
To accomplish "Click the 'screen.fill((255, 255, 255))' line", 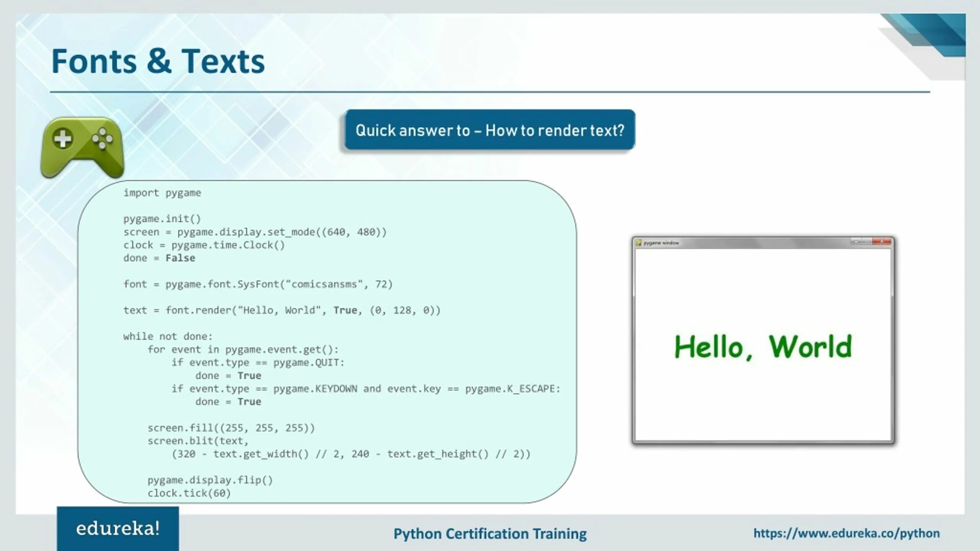I will 231,428.
